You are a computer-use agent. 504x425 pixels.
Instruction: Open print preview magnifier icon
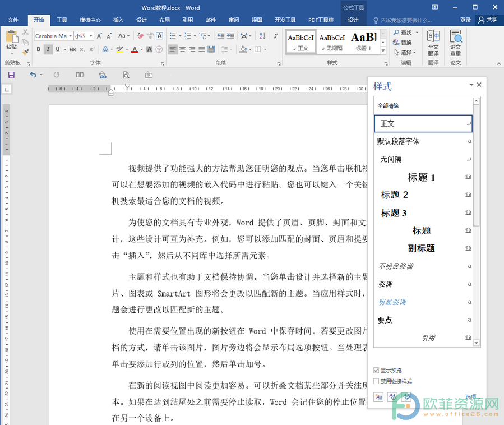tap(126, 75)
